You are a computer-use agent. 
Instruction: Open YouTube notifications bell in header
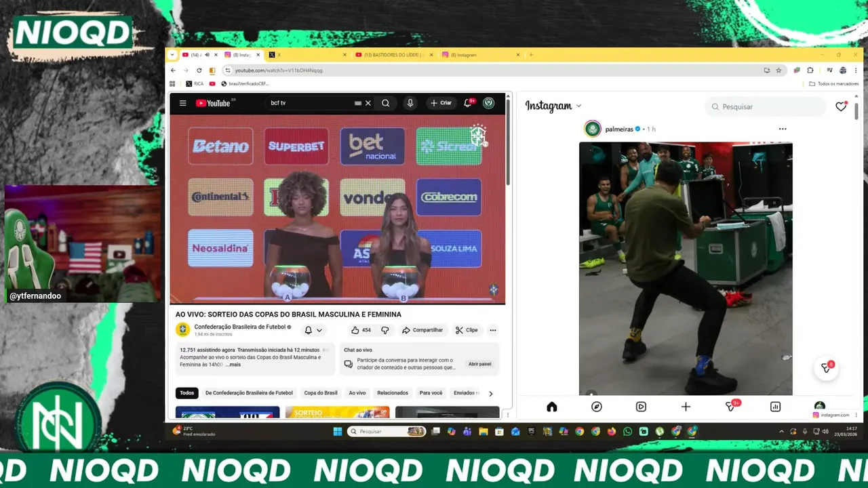coord(469,103)
